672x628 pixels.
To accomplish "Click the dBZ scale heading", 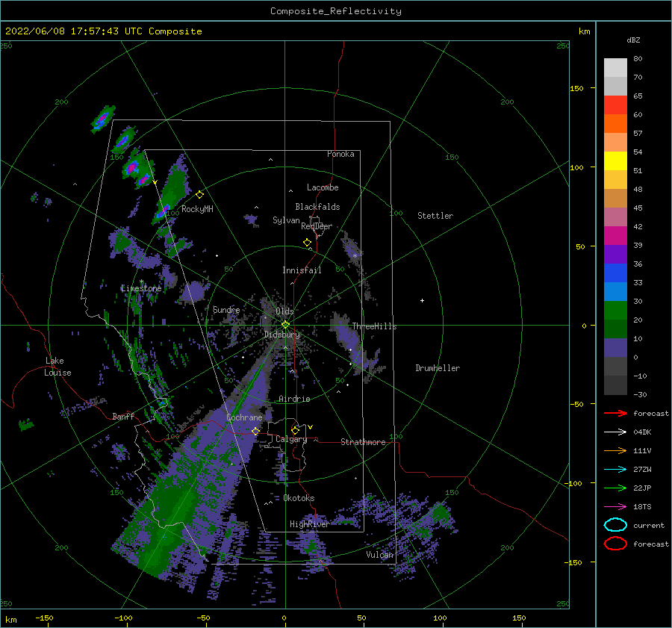I will 633,40.
